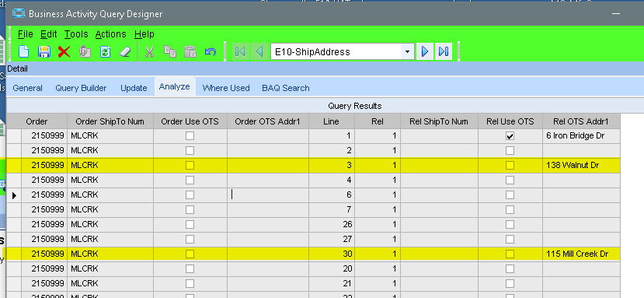Viewport: 644px width, 298px height.
Task: Sort by Order Use OTS column header
Action: [190, 121]
